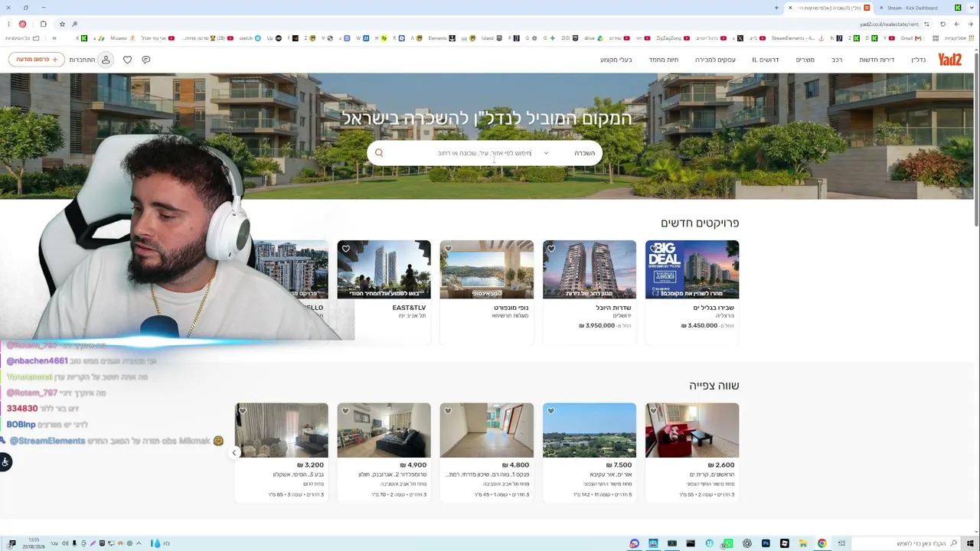Viewport: 980px width, 551px height.
Task: Open the חיות מחמד menu item
Action: pos(664,60)
